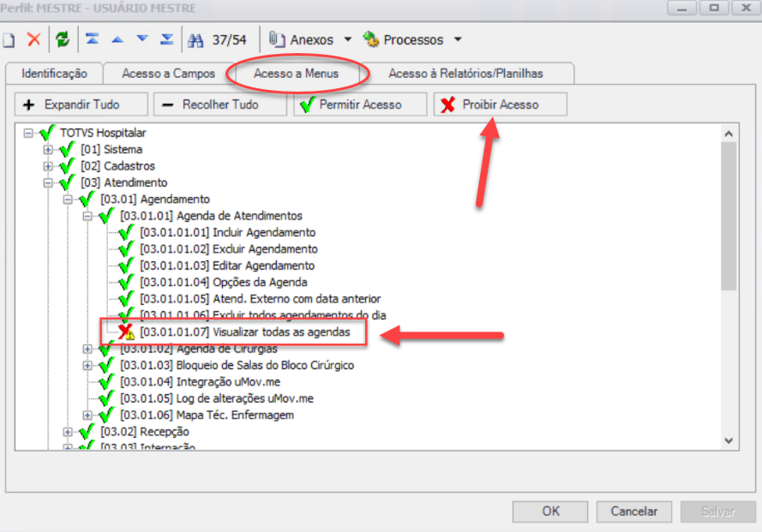The width and height of the screenshot is (762, 532).
Task: Select [03.01.04] Integração uMov.me row
Action: [201, 382]
